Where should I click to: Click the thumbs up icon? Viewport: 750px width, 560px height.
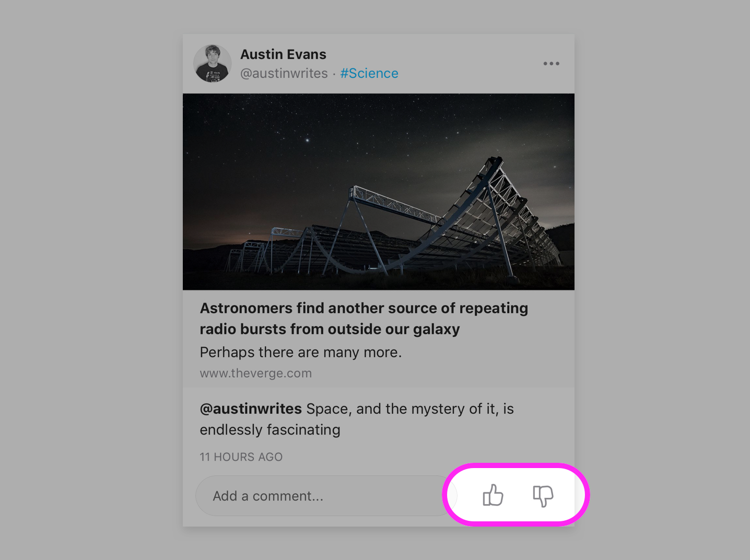(x=493, y=495)
